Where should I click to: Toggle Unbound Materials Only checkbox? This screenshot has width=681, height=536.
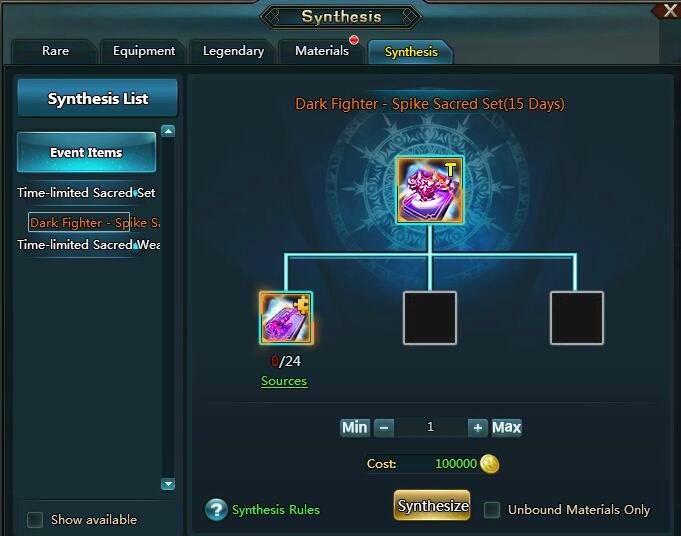492,510
